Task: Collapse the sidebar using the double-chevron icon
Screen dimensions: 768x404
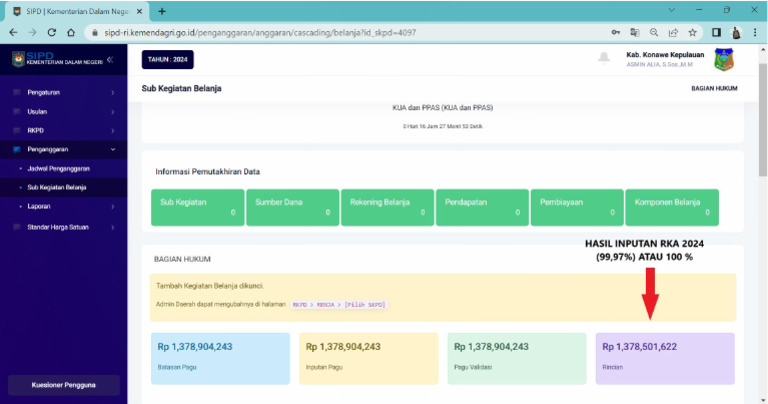Action: [110, 60]
